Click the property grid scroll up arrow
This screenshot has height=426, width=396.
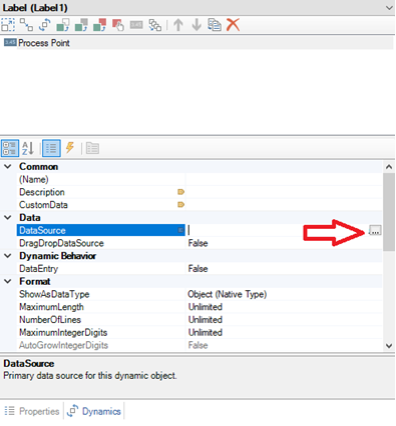click(x=389, y=167)
